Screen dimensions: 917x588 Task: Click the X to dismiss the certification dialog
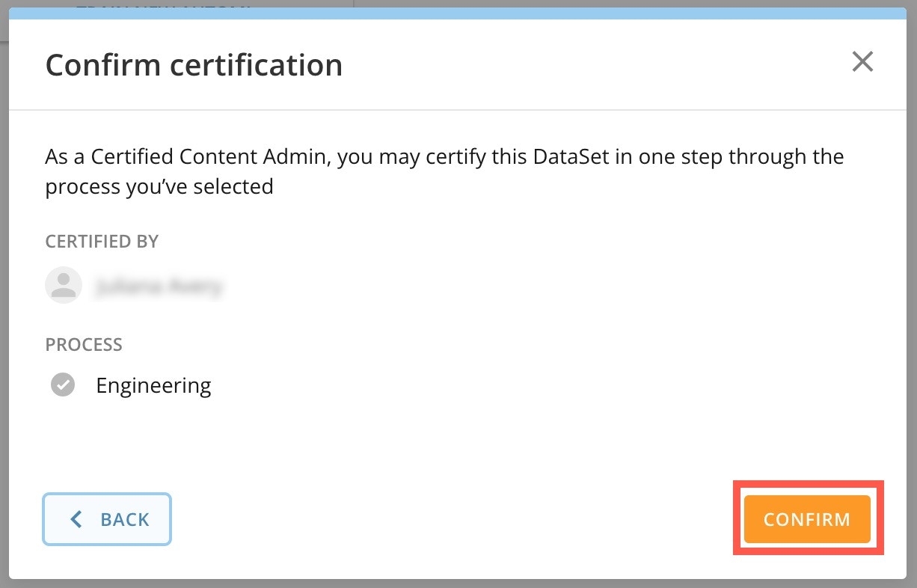(862, 62)
